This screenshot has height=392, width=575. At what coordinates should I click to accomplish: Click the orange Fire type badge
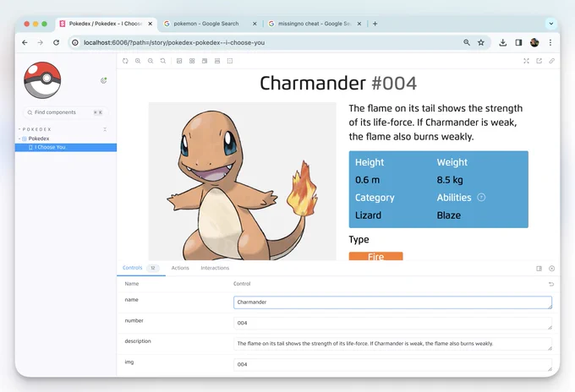[x=376, y=256]
